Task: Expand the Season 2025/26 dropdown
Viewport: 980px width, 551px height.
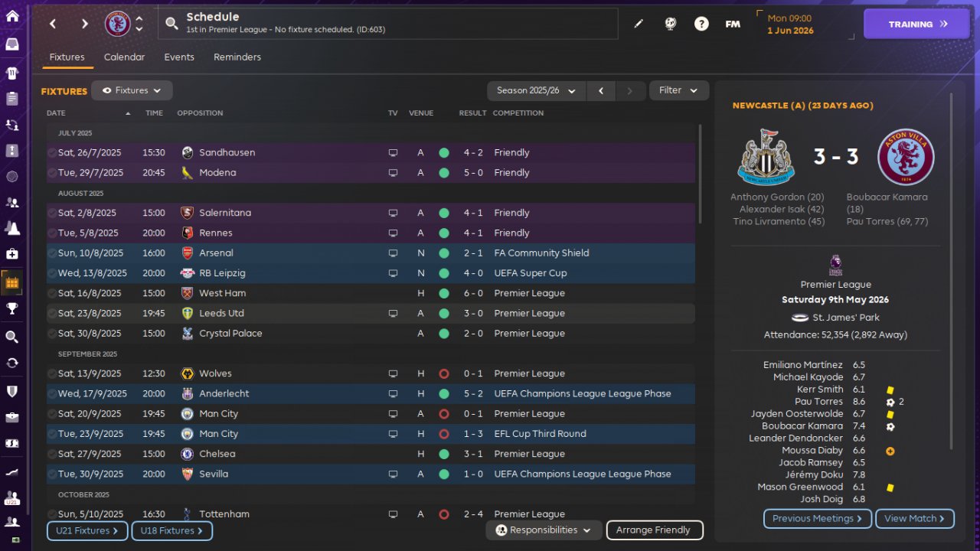Action: pyautogui.click(x=536, y=90)
